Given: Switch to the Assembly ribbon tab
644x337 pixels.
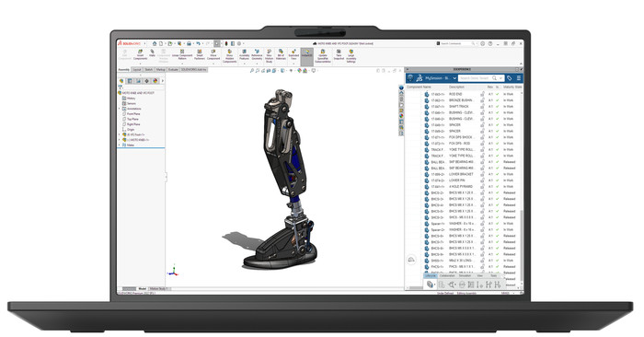Looking at the screenshot, I should coord(123,70).
